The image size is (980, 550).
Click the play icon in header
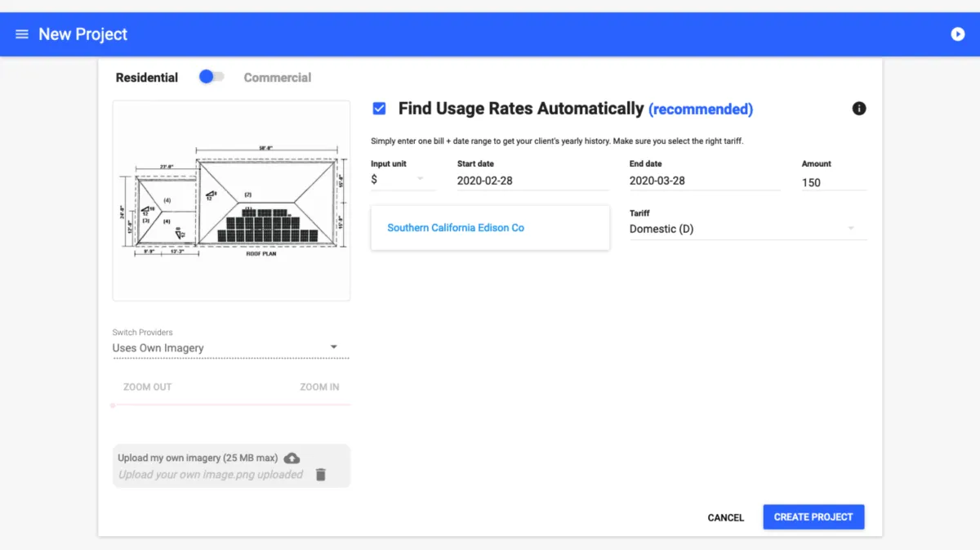958,34
